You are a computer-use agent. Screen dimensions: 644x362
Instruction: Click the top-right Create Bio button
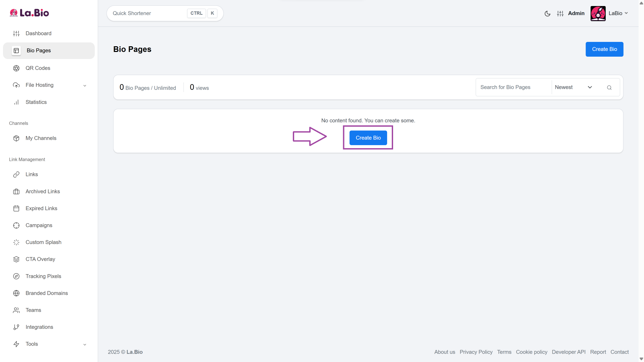click(x=604, y=49)
